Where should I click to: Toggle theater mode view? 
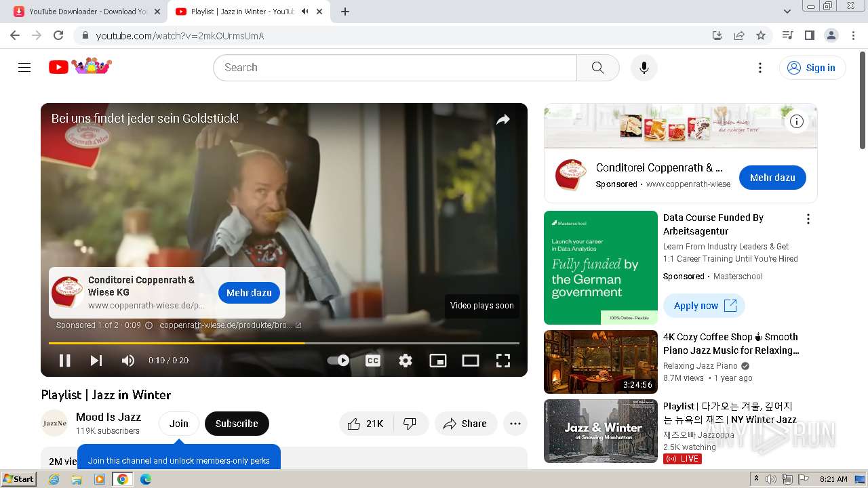[x=471, y=361]
